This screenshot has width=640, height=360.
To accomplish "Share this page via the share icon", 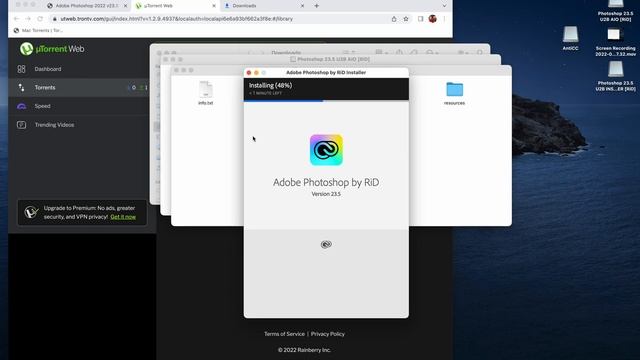I will click(x=394, y=19).
